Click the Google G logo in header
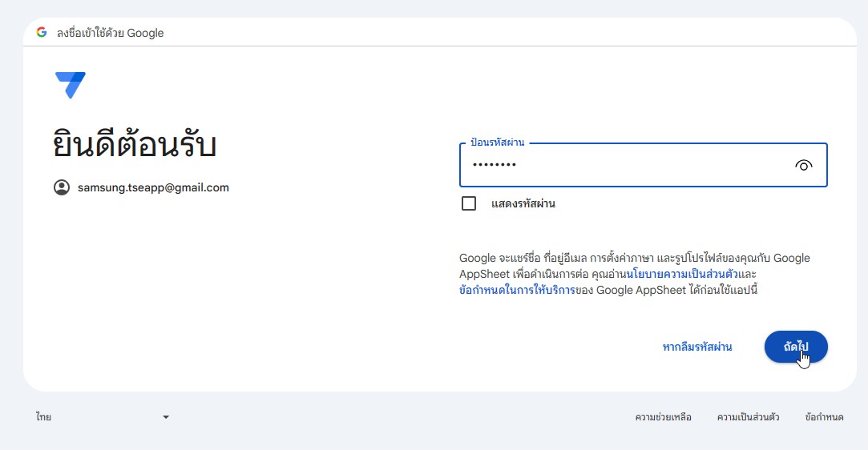This screenshot has height=450, width=868. pyautogui.click(x=42, y=33)
